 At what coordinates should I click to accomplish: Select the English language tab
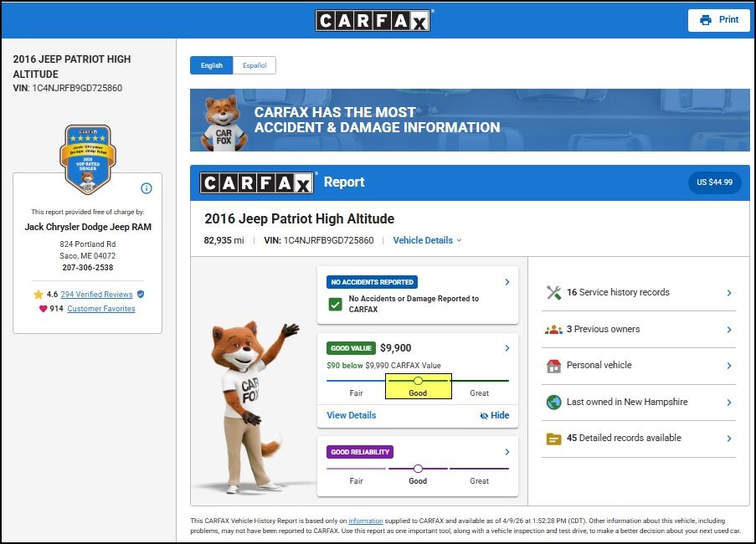(212, 65)
